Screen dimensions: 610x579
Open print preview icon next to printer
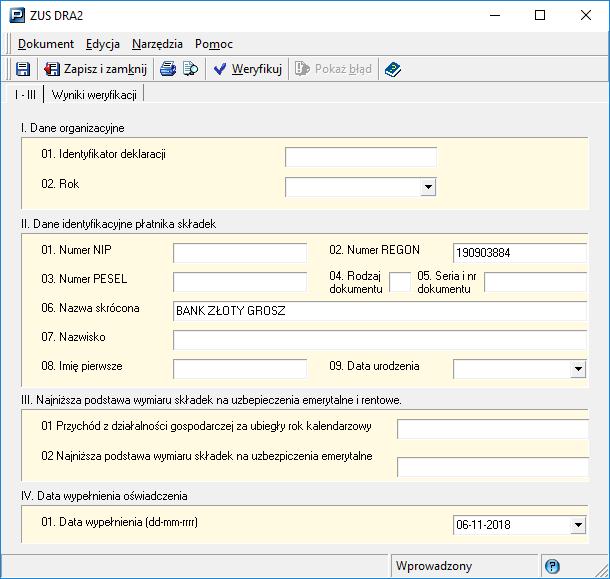(190, 69)
